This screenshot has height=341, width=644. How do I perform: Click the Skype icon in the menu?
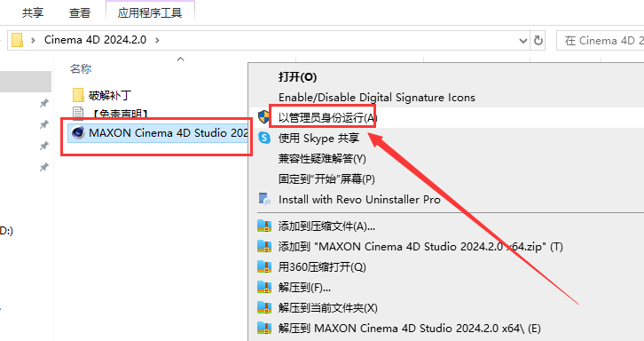click(x=264, y=138)
